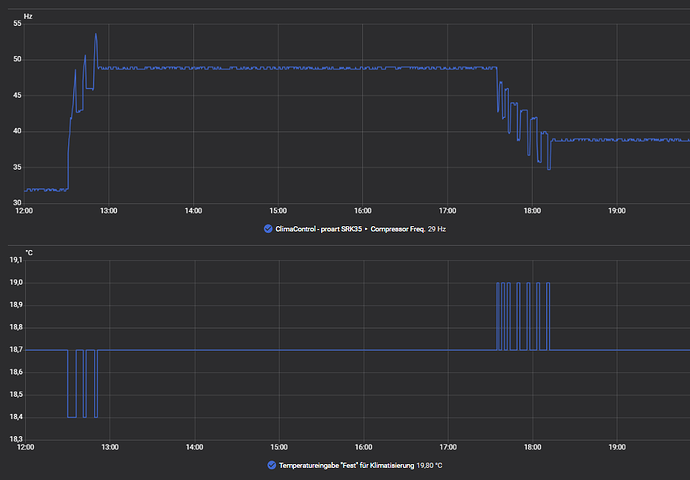Click the compressor frequency peak near 54 Hz
The width and height of the screenshot is (690, 480).
(95, 34)
